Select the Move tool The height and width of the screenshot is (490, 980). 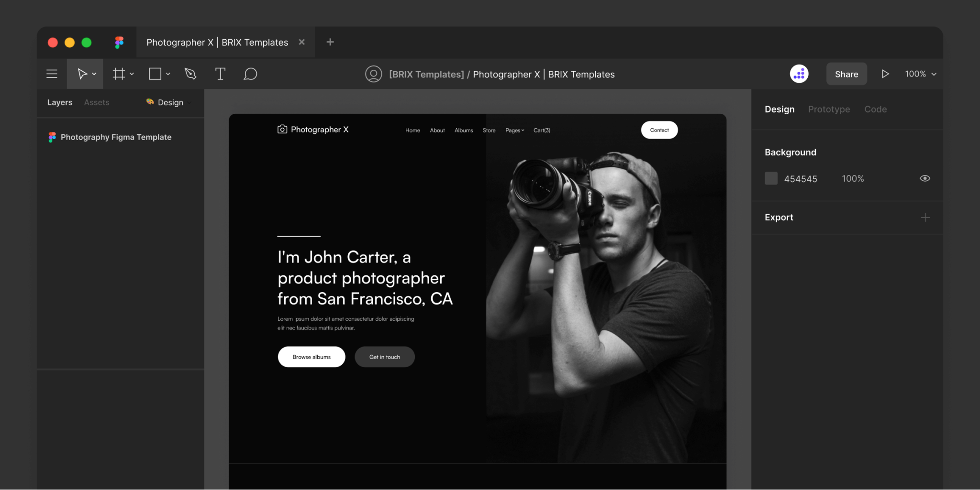click(x=82, y=74)
